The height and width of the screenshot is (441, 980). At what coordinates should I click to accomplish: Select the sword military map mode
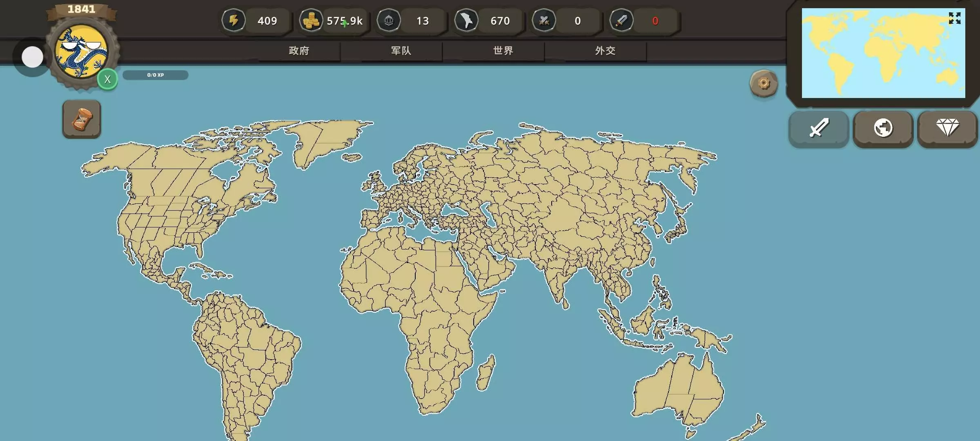point(819,128)
